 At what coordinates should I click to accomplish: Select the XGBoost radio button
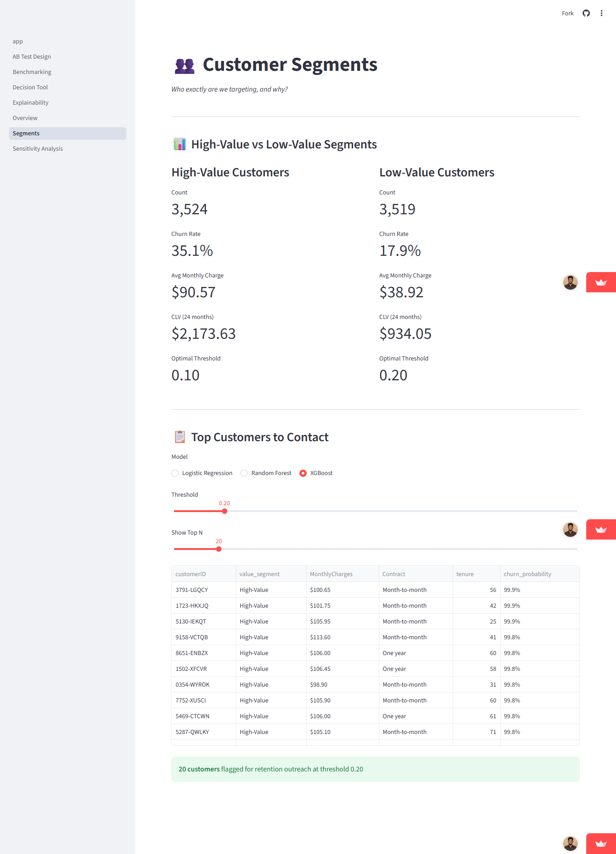pyautogui.click(x=303, y=473)
